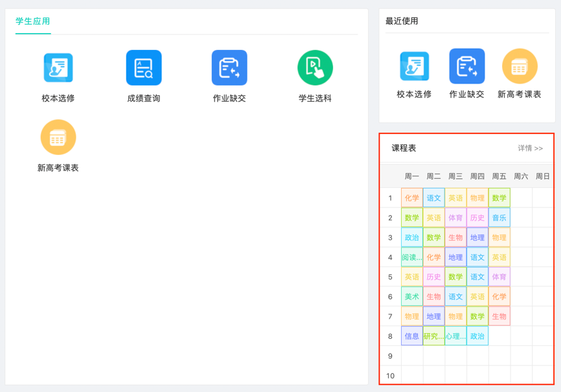Open the 成绩查询 app icon
The height and width of the screenshot is (392, 561).
(x=144, y=67)
